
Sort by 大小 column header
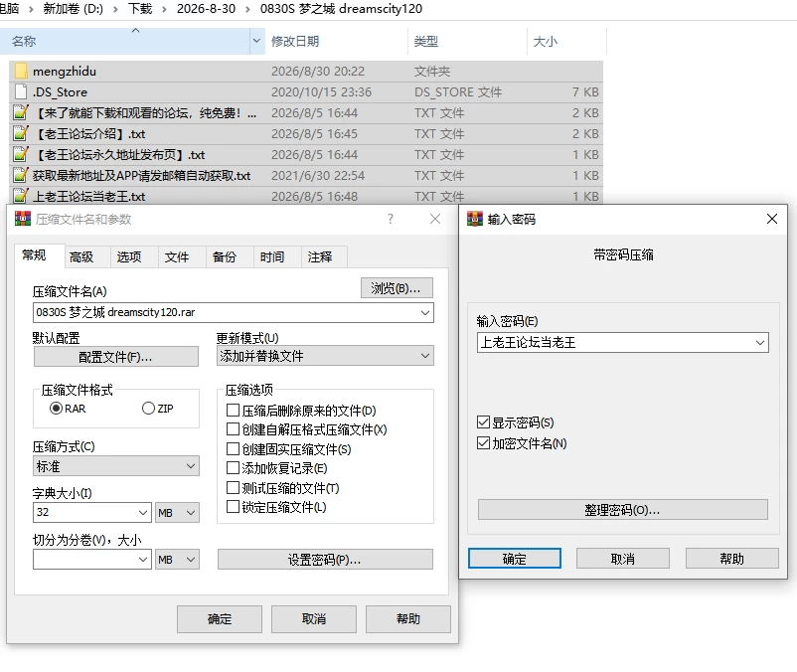point(566,41)
